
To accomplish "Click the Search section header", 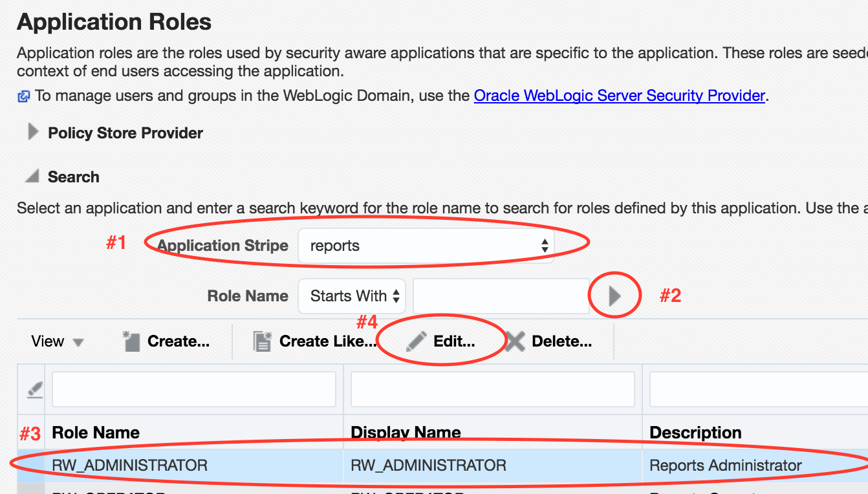I will tap(73, 177).
